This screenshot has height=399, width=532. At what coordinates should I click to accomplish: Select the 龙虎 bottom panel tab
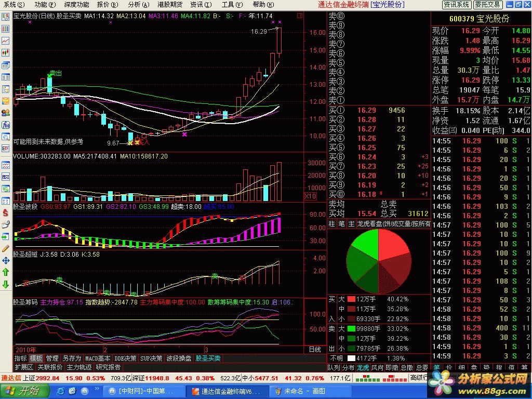point(363,367)
